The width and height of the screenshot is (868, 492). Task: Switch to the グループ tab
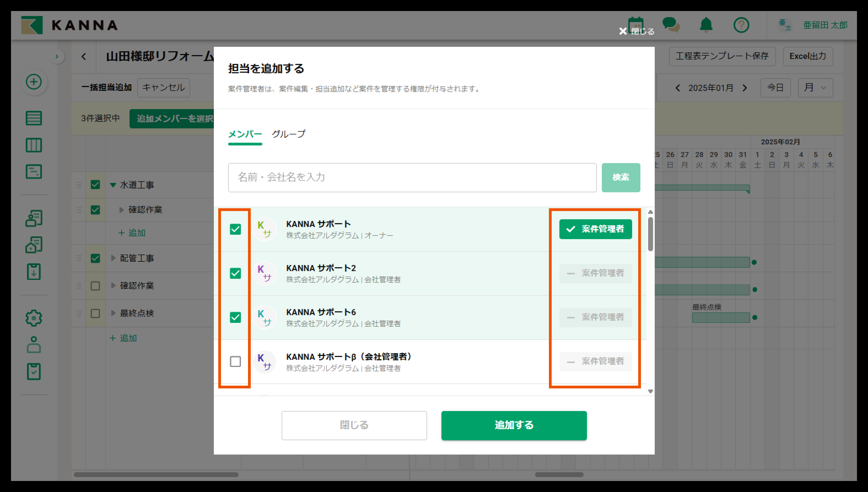click(288, 134)
